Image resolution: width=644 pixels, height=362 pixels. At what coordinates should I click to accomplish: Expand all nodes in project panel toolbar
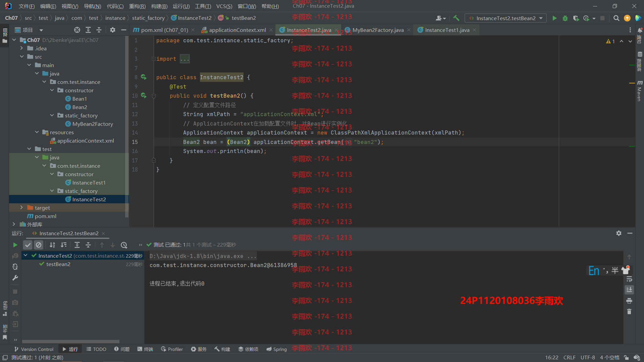tap(88, 30)
